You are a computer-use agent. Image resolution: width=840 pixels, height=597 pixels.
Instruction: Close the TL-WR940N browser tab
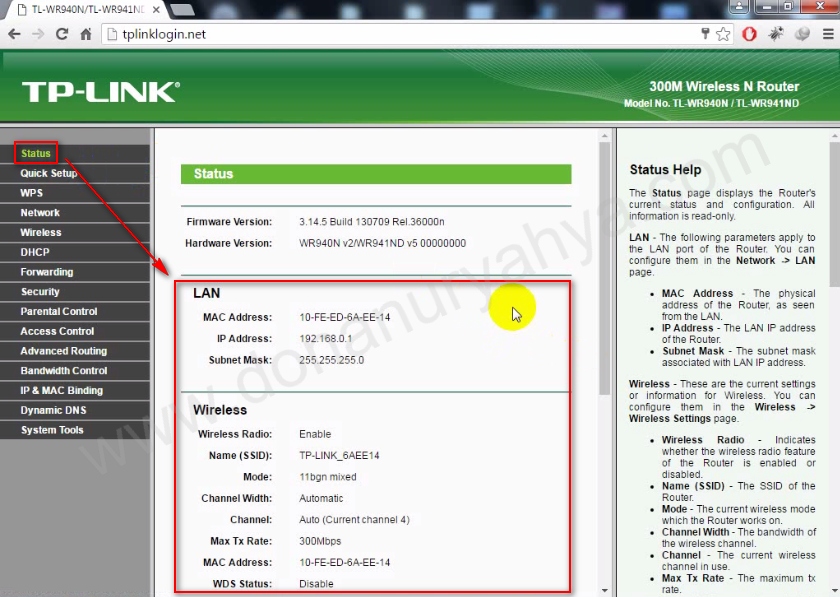click(156, 10)
